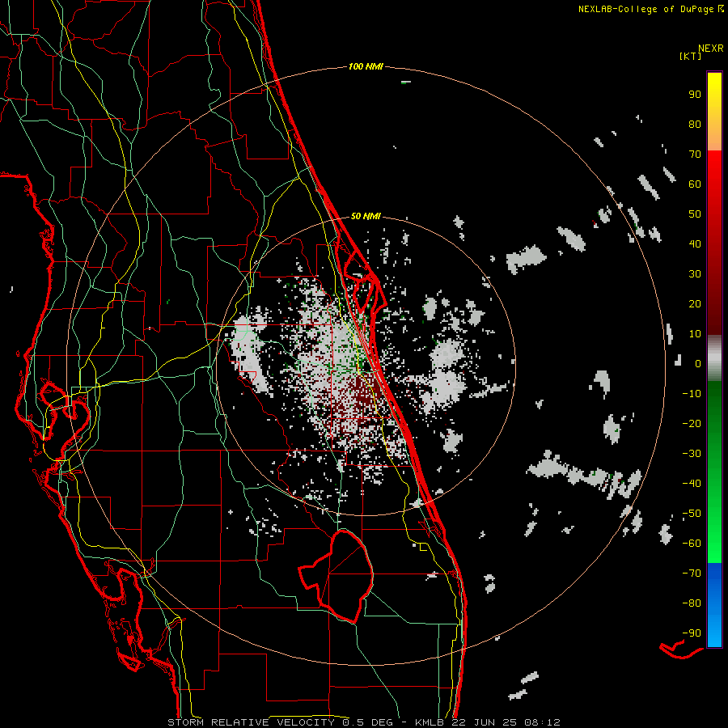Click the -80 value on the velocity scale

692,603
